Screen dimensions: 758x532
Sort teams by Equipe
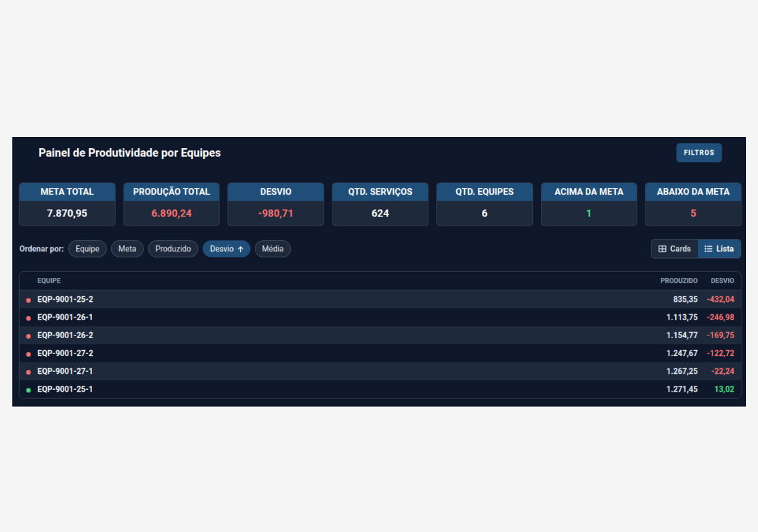[87, 249]
